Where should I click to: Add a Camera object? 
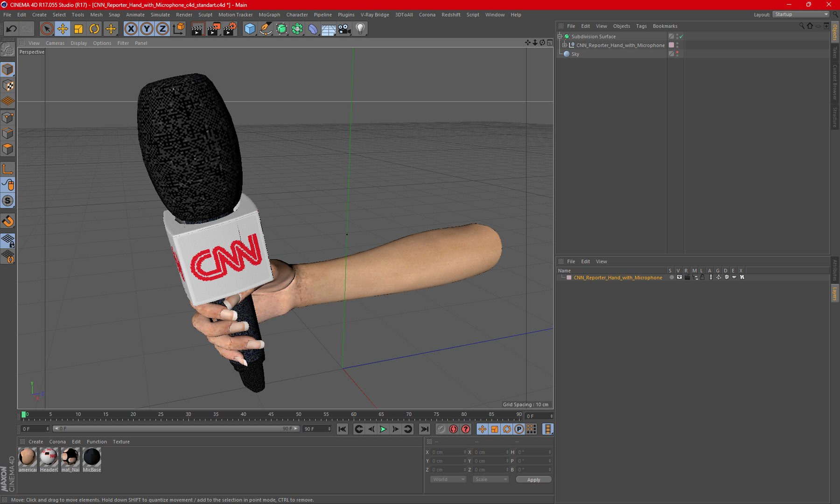click(344, 29)
